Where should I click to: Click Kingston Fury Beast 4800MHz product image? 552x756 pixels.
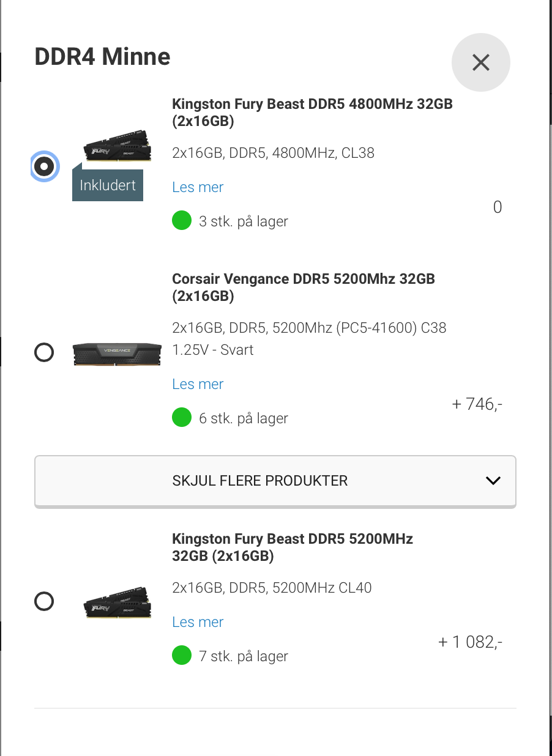click(117, 146)
